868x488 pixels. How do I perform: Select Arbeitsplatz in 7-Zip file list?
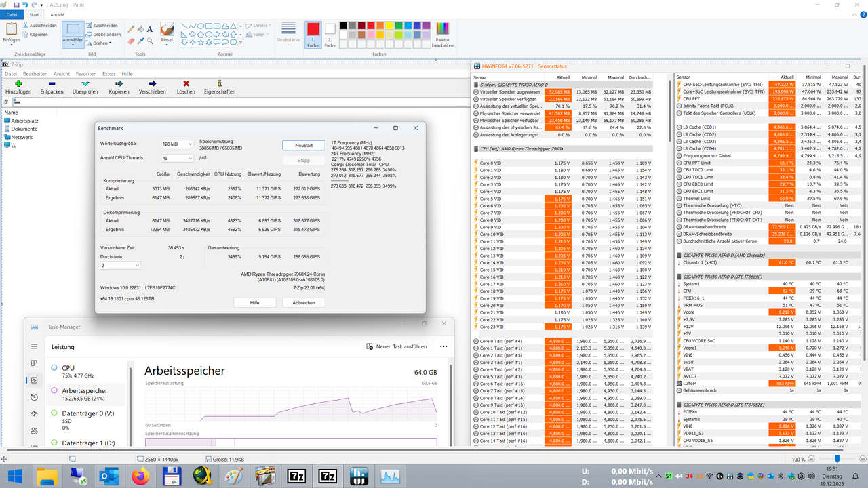(21, 121)
